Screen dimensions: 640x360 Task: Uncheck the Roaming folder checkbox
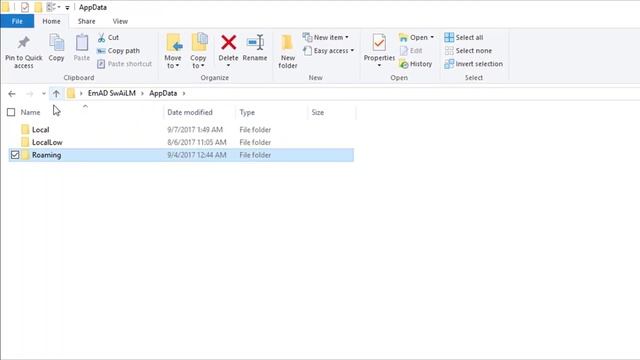click(15, 155)
